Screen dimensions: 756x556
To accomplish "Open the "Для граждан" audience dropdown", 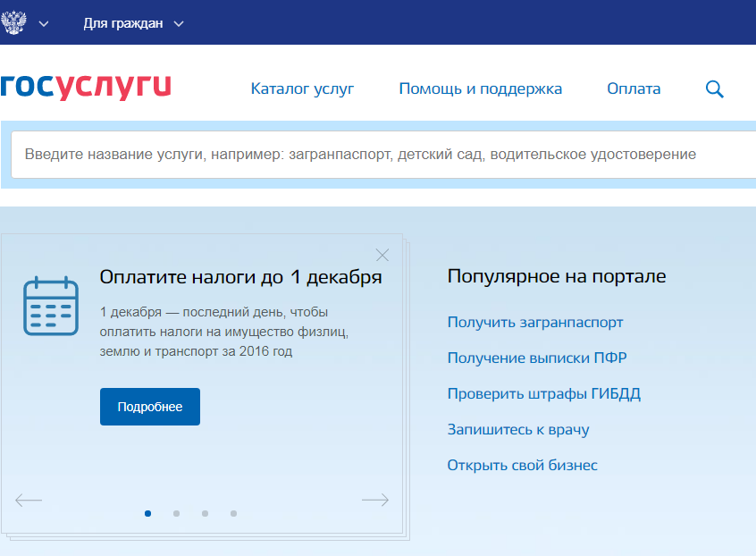I will click(133, 23).
